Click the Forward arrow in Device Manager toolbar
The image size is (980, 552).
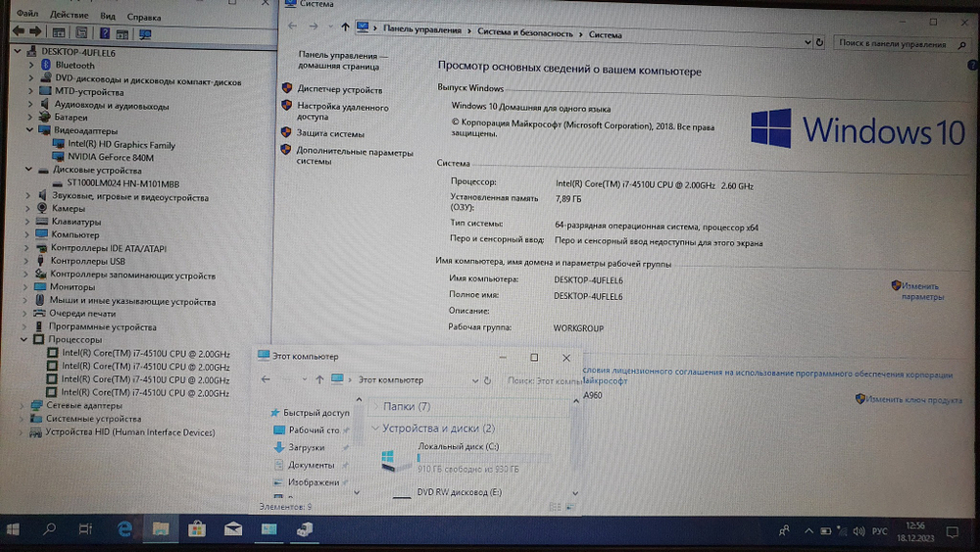pos(35,31)
